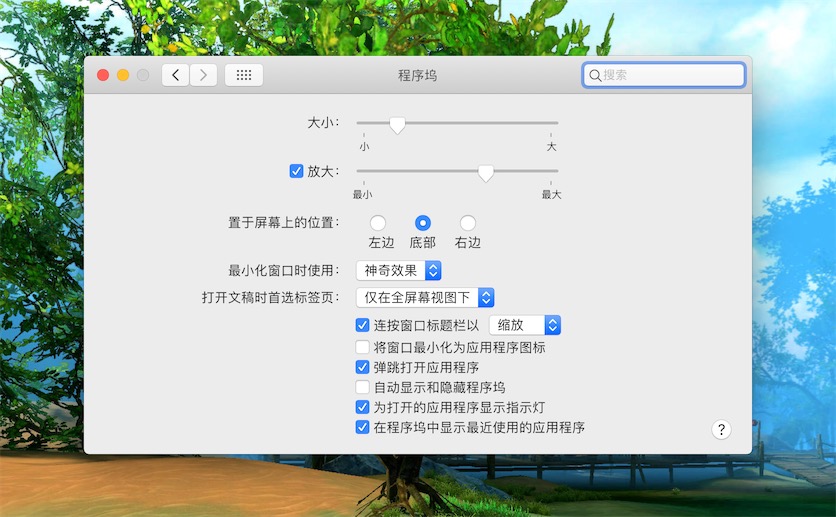836x517 pixels.
Task: Click the 放大 magnification slider thumb
Action: point(485,173)
